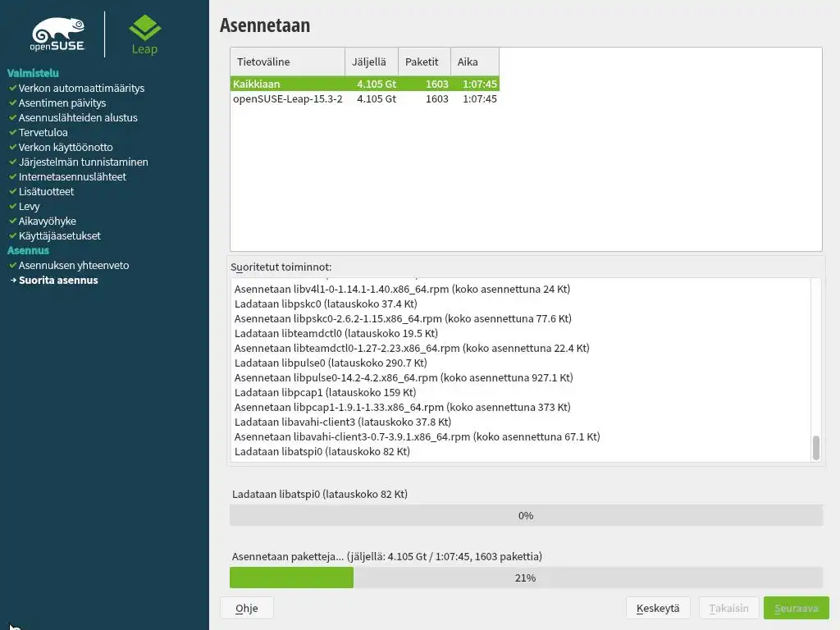This screenshot has width=840, height=630.
Task: Abort installation with Keskeytä button
Action: coord(658,608)
